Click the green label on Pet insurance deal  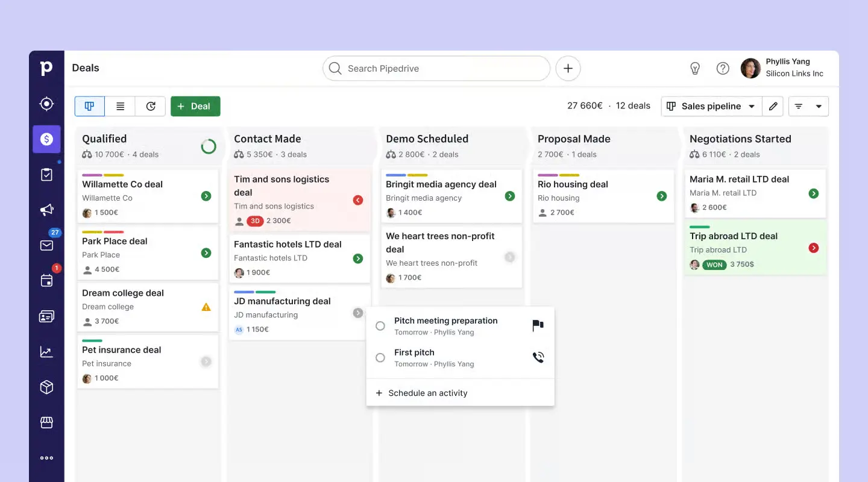[x=92, y=340]
